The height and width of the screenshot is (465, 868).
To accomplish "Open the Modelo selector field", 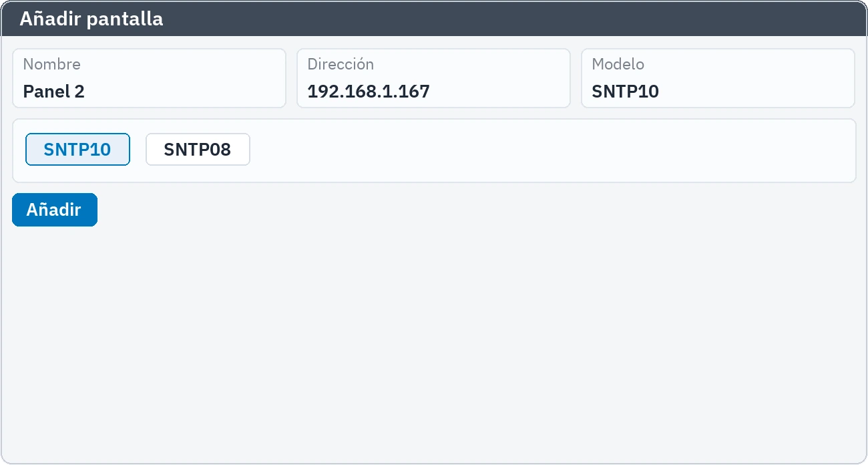I will [718, 78].
